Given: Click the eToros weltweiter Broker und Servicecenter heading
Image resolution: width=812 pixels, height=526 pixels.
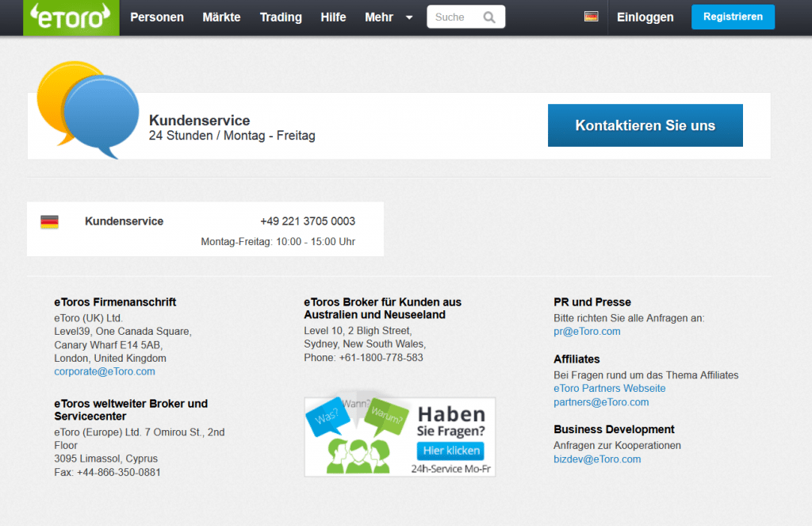Looking at the screenshot, I should (x=131, y=410).
